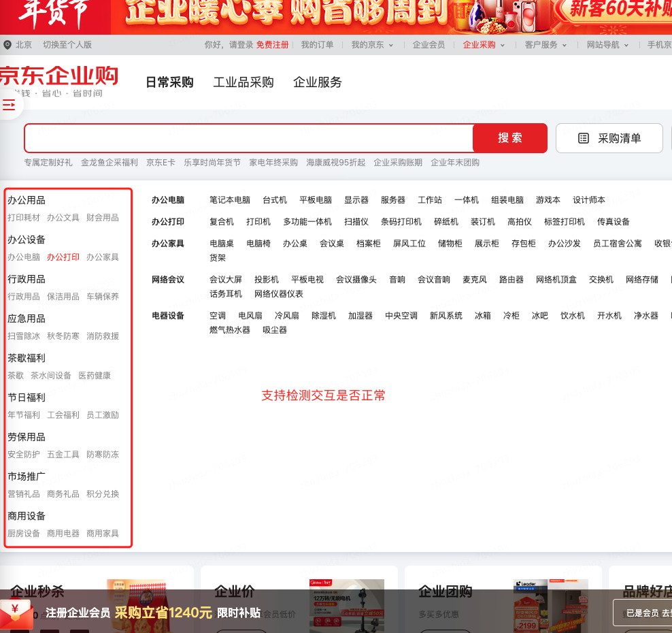Image resolution: width=672 pixels, height=633 pixels.
Task: Click 财会用品 sidebar subcategory
Action: 103,217
